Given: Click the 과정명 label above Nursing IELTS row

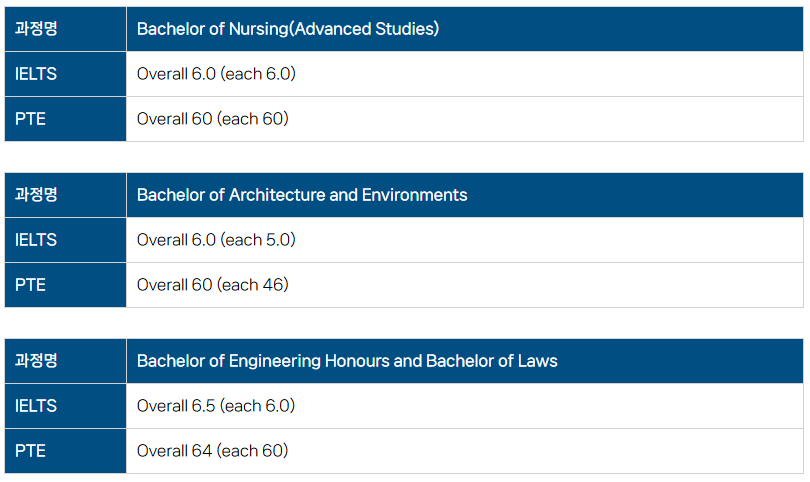Looking at the screenshot, I should (36, 29).
